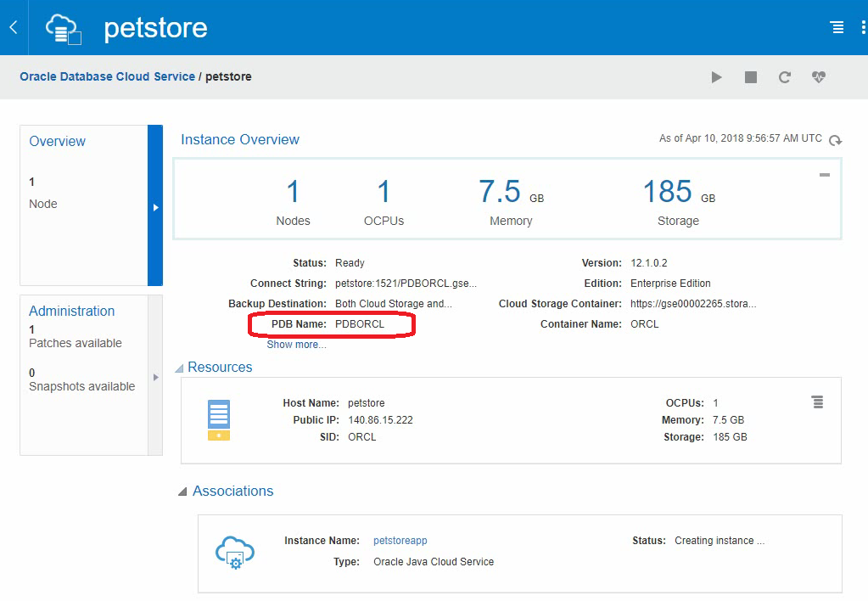
Task: Click the database cloud service logo icon
Action: coord(63,29)
